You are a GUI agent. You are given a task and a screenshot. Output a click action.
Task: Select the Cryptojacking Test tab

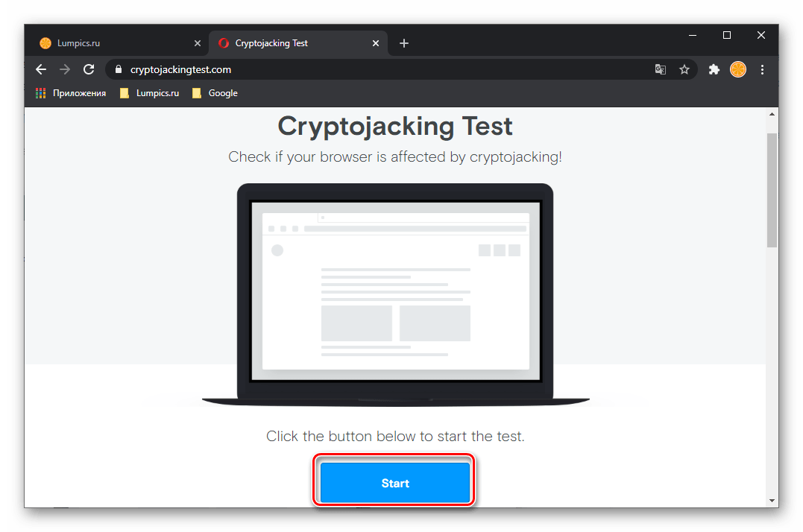click(292, 43)
